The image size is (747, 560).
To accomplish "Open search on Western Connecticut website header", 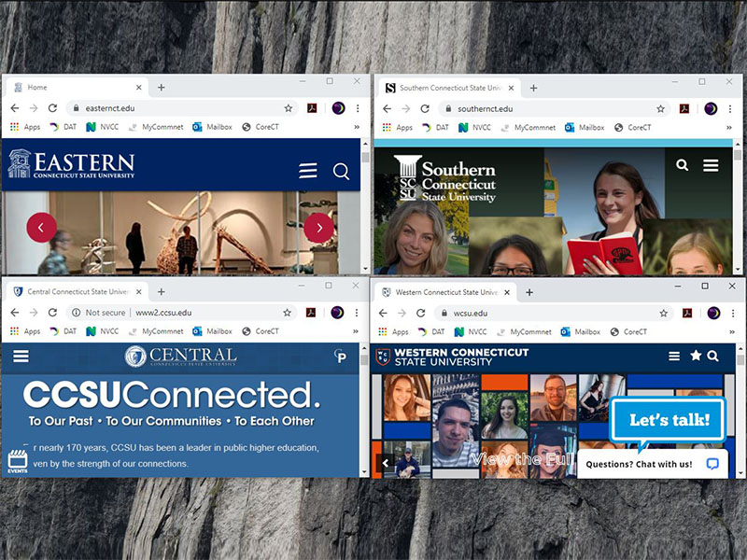I will point(712,356).
